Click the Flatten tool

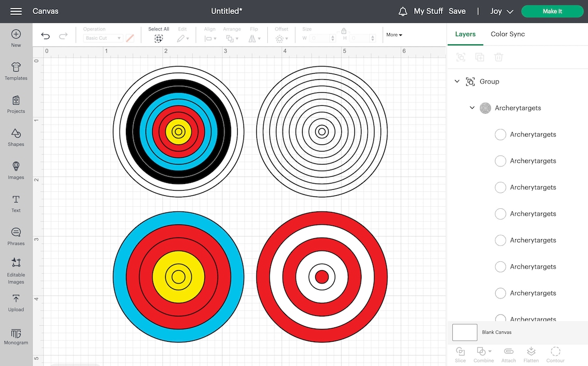tap(531, 354)
